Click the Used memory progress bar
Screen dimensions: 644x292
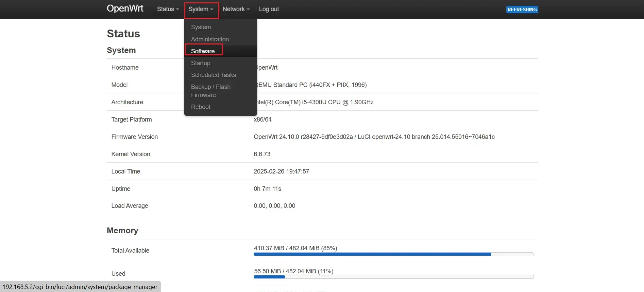(393, 277)
